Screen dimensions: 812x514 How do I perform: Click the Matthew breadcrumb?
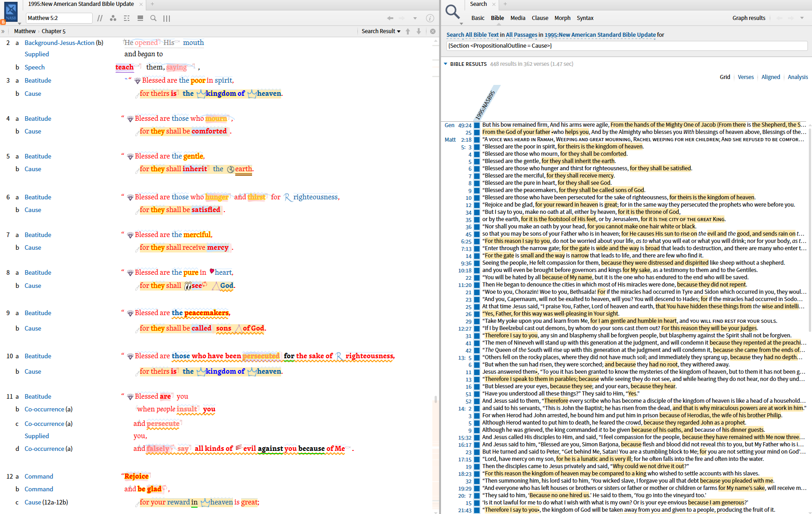[x=25, y=31]
